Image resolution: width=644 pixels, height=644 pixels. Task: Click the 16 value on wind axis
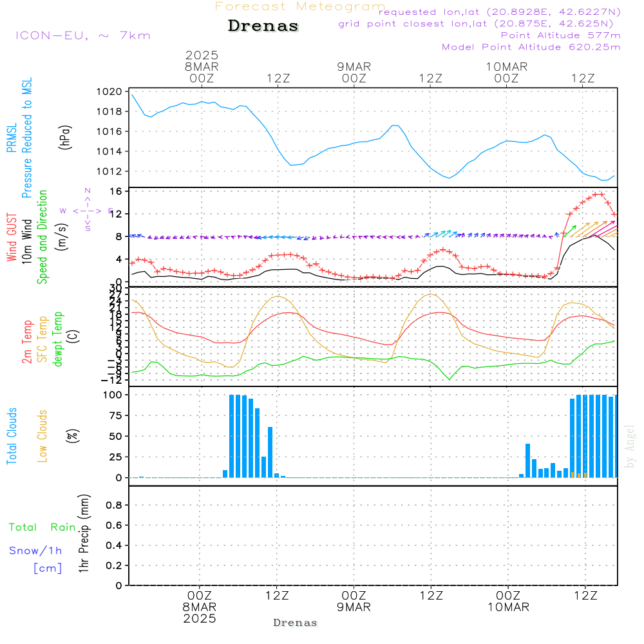pos(116,191)
